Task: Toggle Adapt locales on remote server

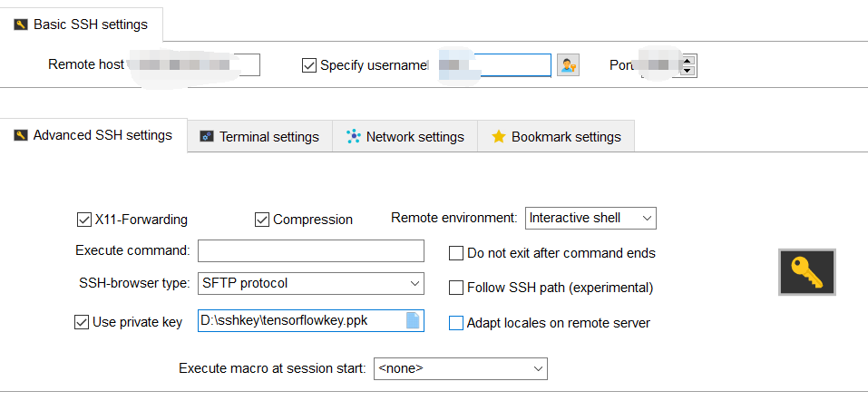Action: 456,322
